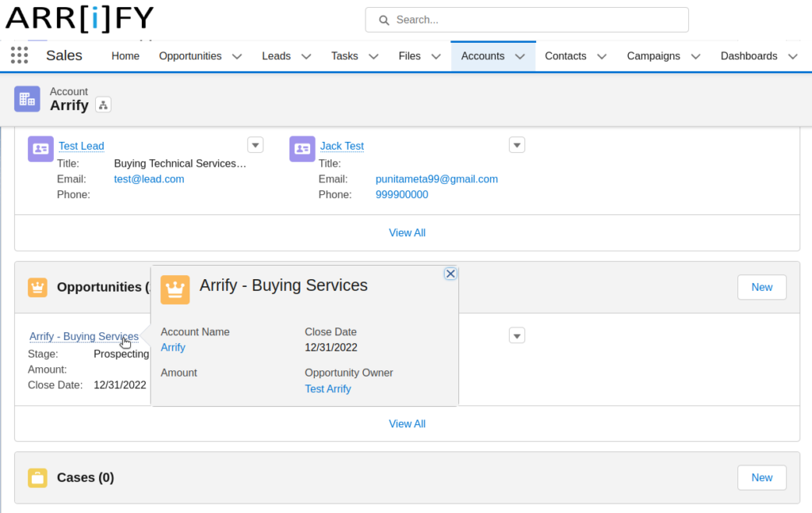Click the ARR[i]FY logo

click(79, 18)
